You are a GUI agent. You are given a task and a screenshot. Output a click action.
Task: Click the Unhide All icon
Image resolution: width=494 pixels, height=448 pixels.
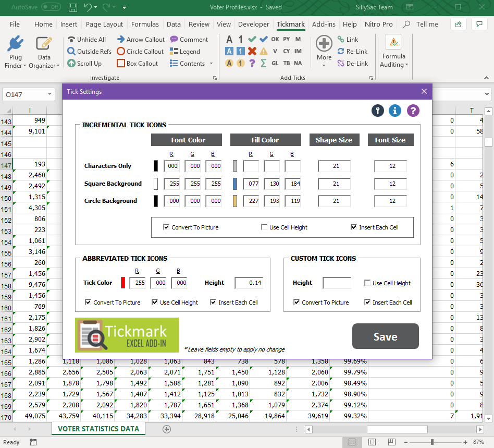pos(71,39)
